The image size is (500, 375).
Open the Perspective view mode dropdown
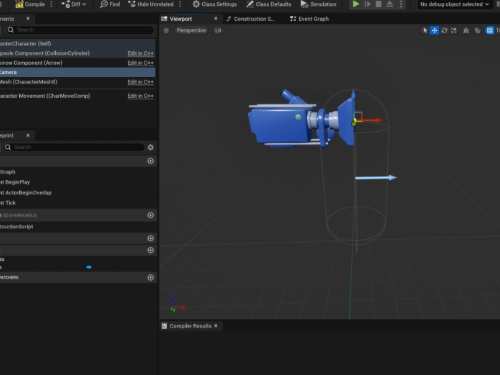[x=191, y=30]
